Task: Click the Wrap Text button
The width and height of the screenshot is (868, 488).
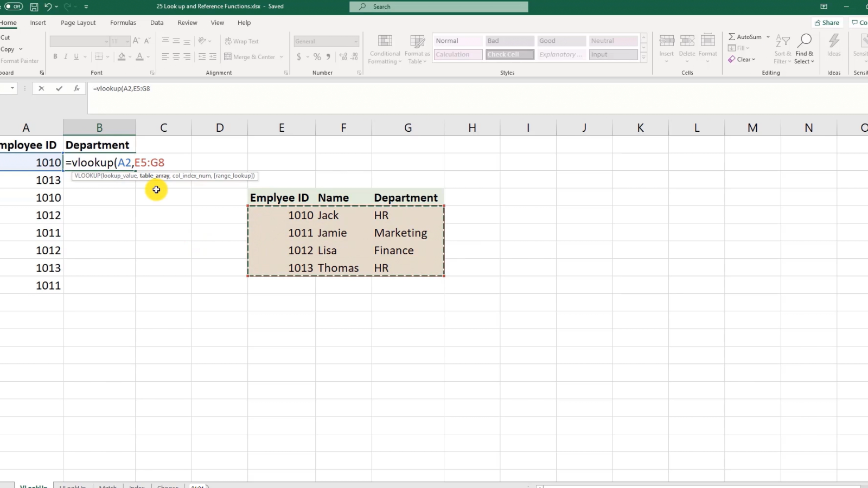Action: (x=242, y=41)
